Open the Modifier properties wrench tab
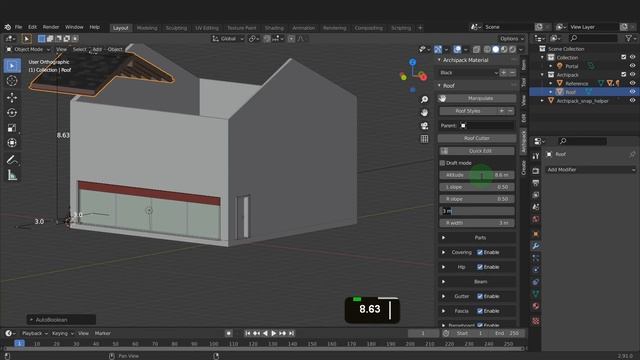The width and height of the screenshot is (640, 360). pyautogui.click(x=536, y=246)
